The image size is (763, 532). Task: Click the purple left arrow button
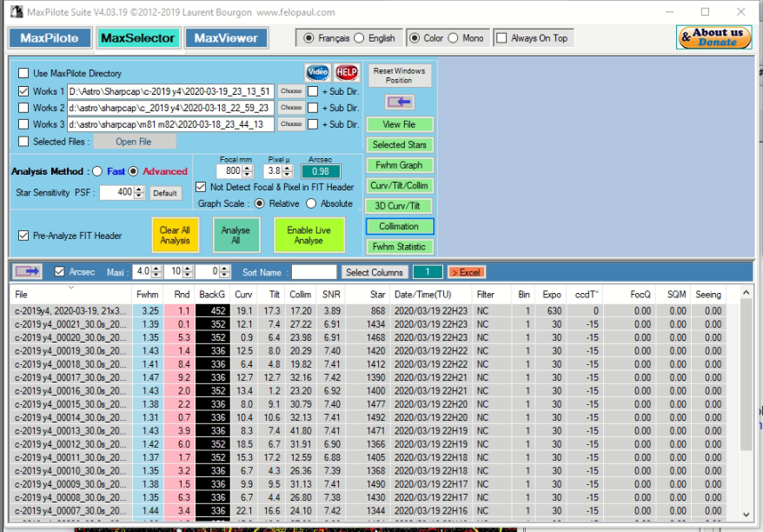[x=400, y=103]
